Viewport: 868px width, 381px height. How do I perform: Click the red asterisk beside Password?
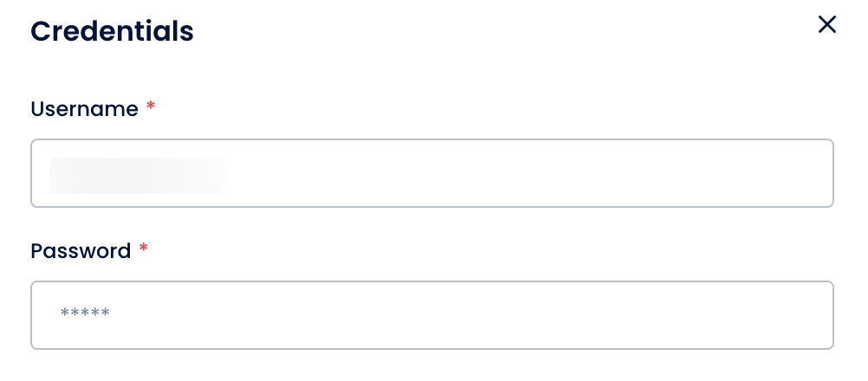(144, 249)
